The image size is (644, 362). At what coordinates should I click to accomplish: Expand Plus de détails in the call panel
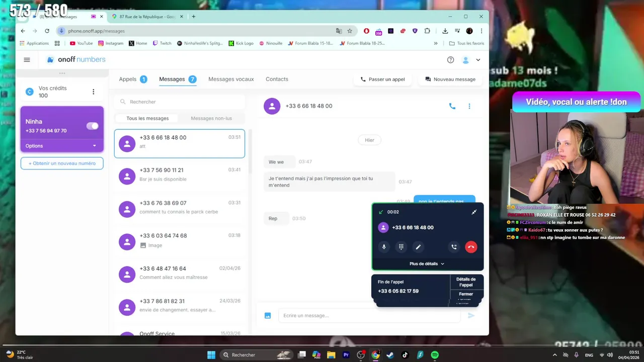point(427,263)
